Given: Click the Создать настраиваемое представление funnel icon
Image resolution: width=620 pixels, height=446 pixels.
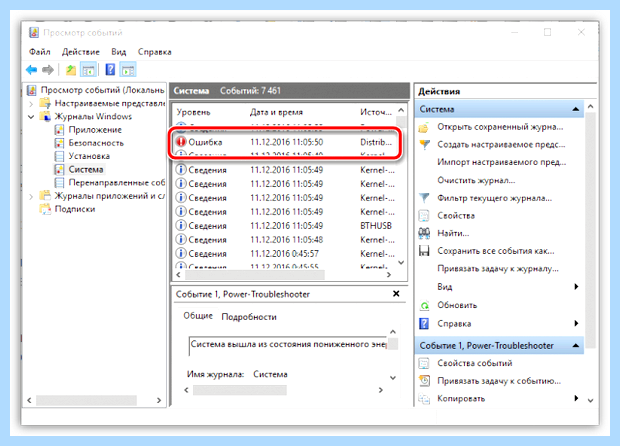Looking at the screenshot, I should (424, 145).
